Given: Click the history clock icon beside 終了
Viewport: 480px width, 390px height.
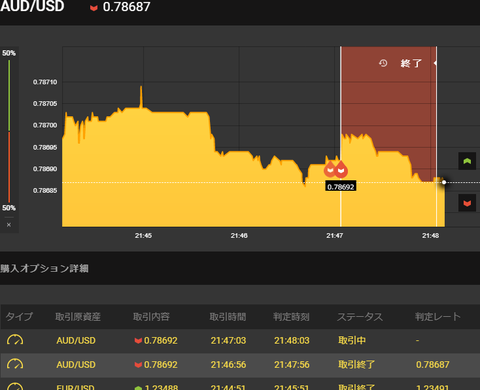Looking at the screenshot, I should click(x=383, y=63).
